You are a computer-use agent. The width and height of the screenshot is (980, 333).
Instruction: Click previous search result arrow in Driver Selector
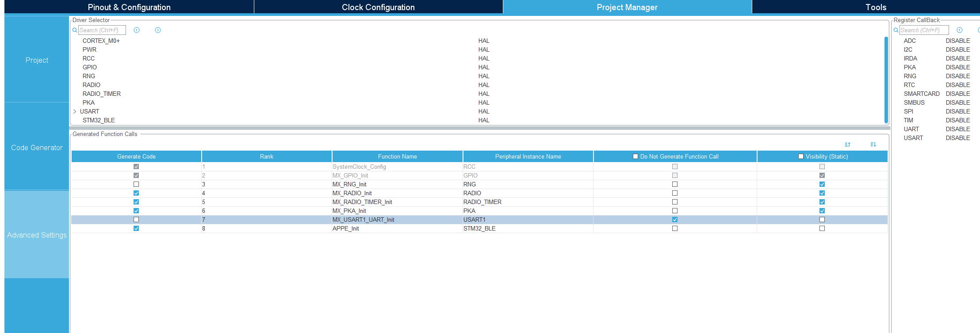click(x=137, y=30)
